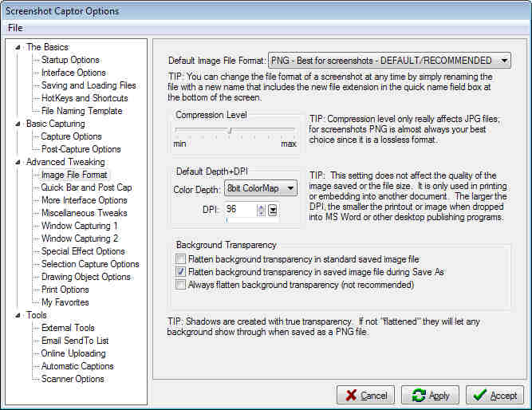Open the Default Image File Format dropdown

click(x=503, y=61)
